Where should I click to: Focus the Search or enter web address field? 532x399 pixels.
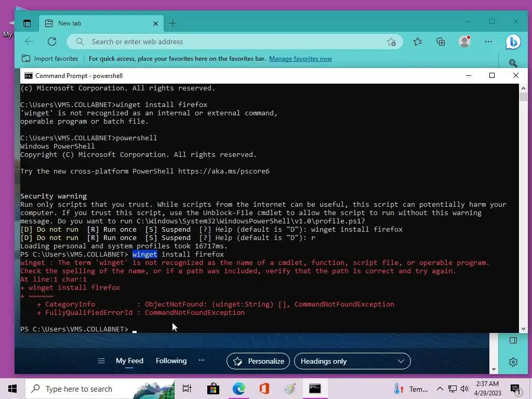(x=234, y=42)
